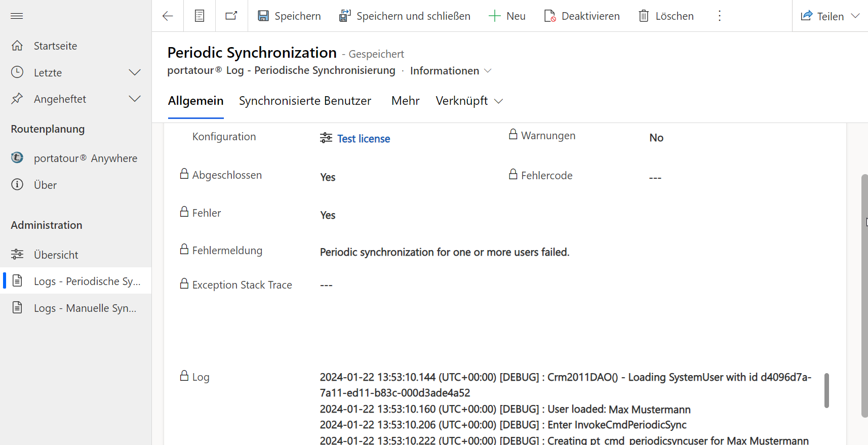This screenshot has width=868, height=445.
Task: Open record in new window icon
Action: point(231,16)
